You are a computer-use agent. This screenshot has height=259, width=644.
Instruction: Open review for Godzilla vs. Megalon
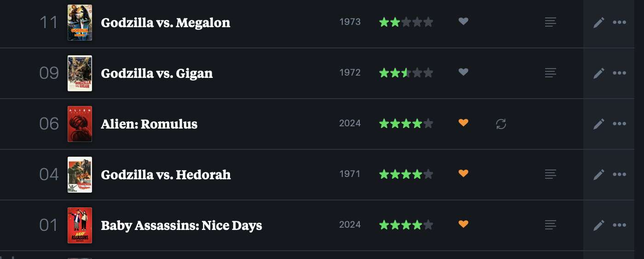551,22
